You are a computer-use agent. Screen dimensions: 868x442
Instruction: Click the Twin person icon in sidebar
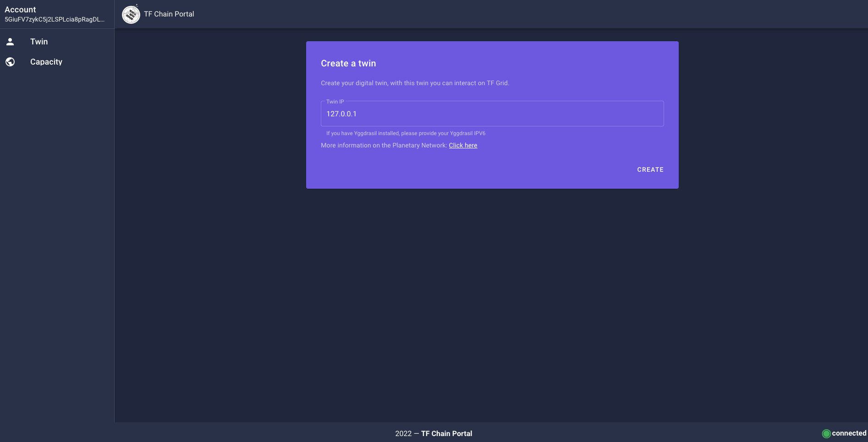click(x=10, y=42)
